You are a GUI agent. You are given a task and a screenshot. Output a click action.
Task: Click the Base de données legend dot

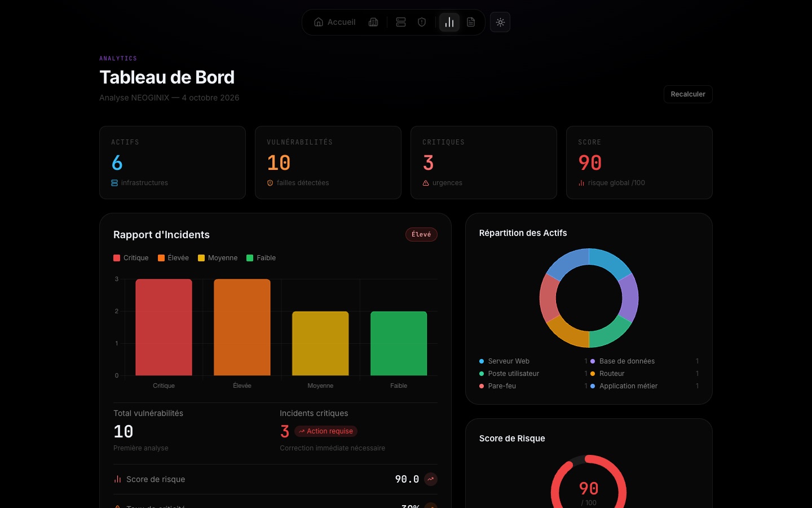pos(593,361)
